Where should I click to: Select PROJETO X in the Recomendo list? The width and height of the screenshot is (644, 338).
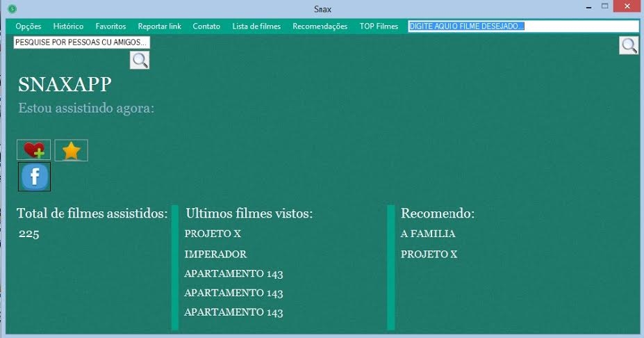point(429,255)
